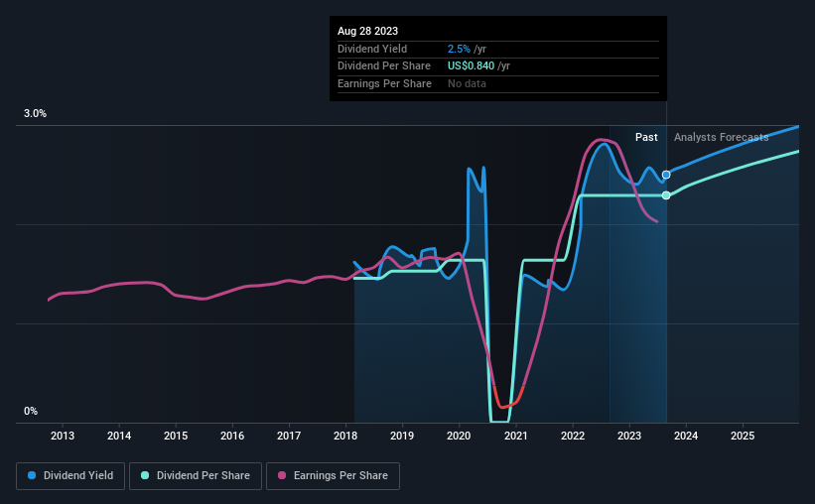This screenshot has width=815, height=504.
Task: Click the US$0.840 dividend per share value
Action: coord(471,66)
